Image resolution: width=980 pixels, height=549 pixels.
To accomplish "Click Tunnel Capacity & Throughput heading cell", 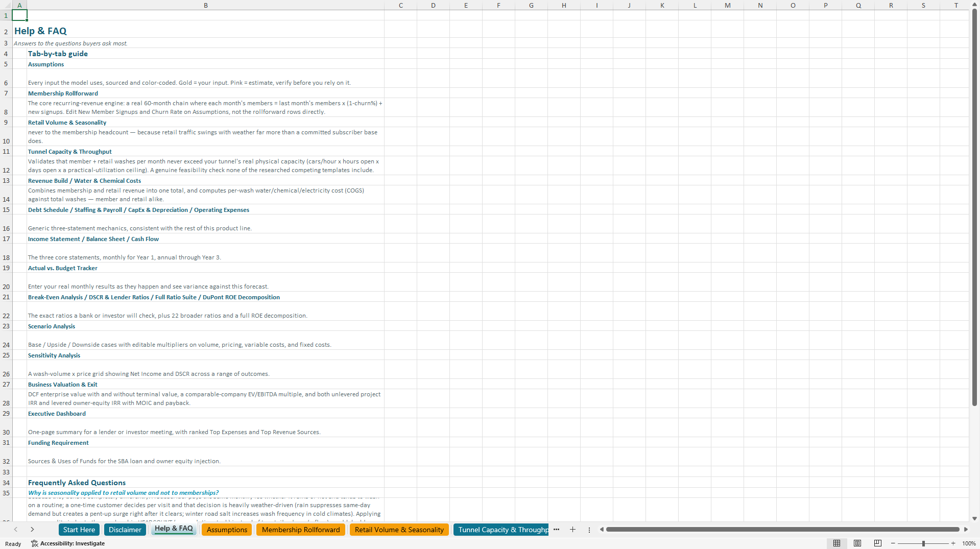I will [x=206, y=151].
